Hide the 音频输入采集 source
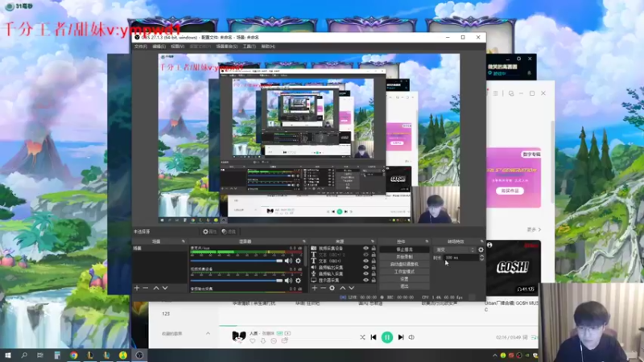 (x=365, y=274)
